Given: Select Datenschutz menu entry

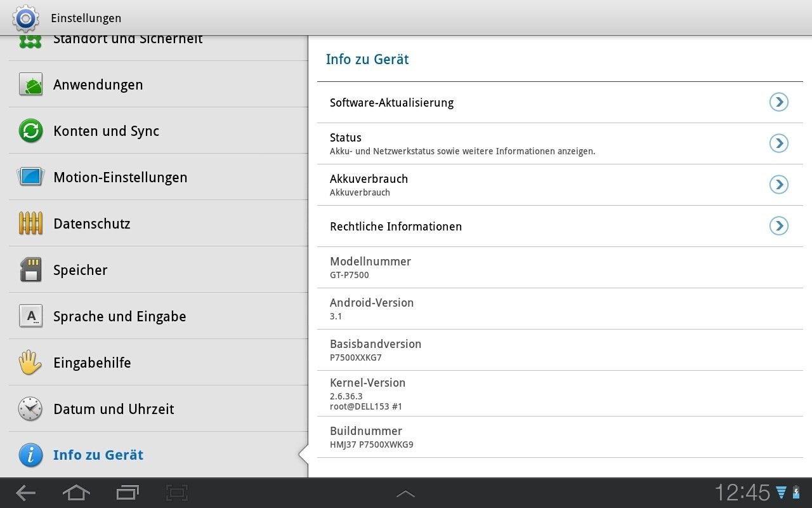Looking at the screenshot, I should tap(159, 224).
